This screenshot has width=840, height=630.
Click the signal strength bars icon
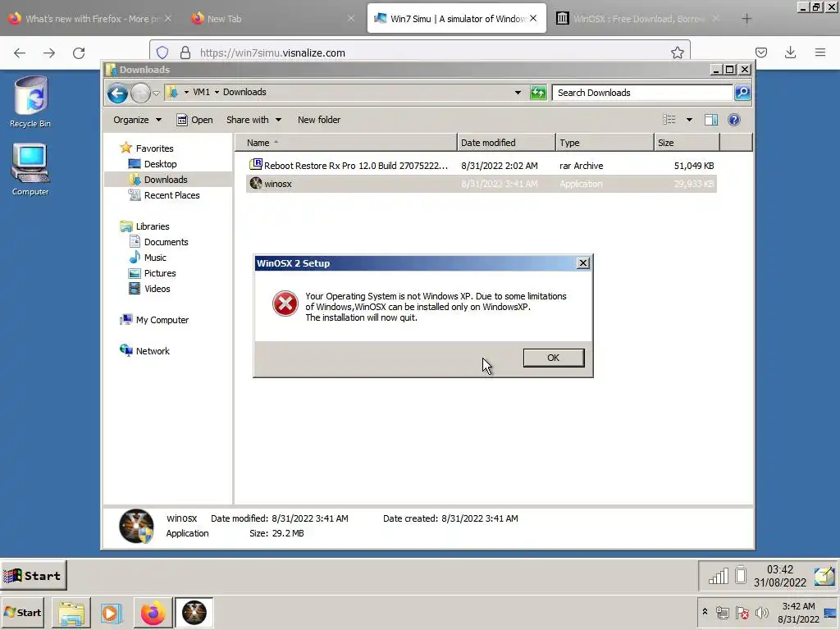click(x=719, y=576)
